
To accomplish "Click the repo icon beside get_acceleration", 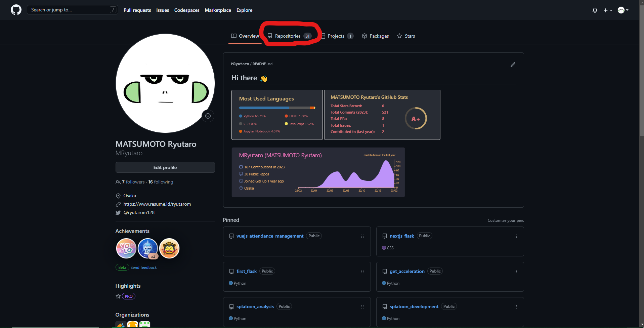I will 385,272.
